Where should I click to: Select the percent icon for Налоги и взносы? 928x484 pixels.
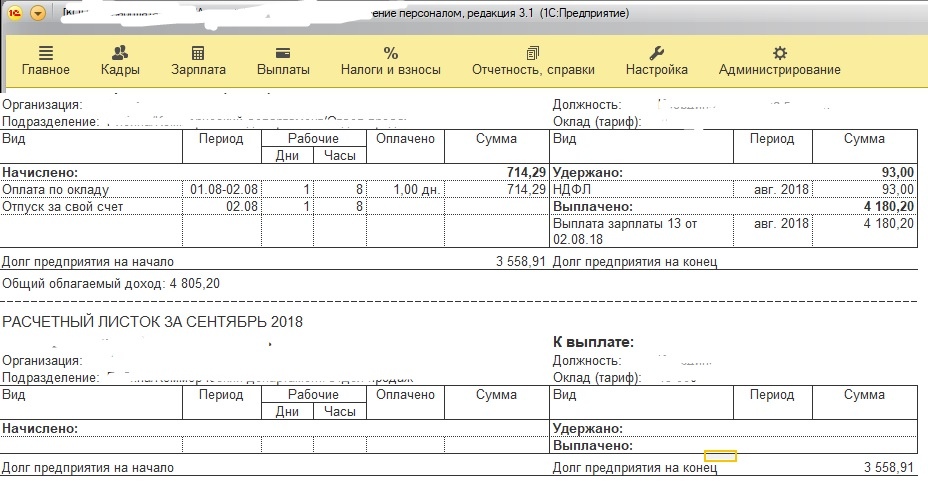point(391,53)
